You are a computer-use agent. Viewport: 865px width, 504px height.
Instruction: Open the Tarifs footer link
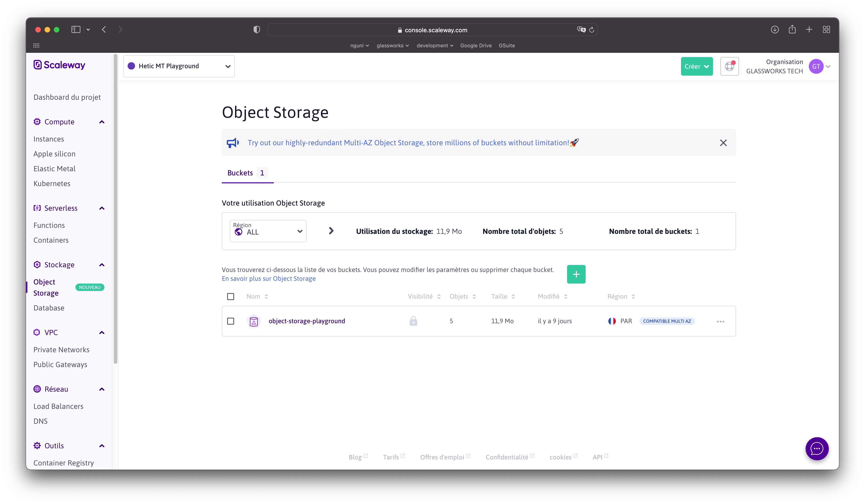[x=394, y=457]
